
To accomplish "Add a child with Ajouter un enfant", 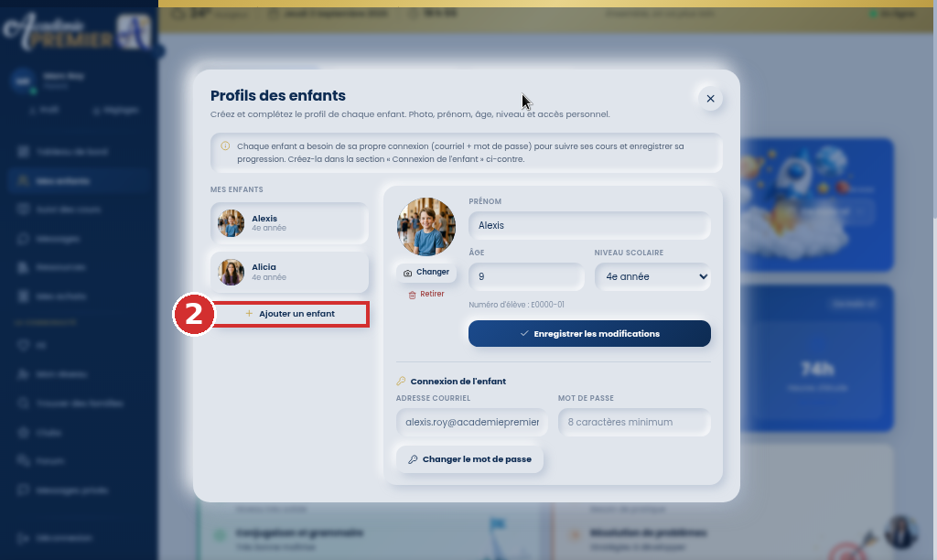I will tap(290, 314).
